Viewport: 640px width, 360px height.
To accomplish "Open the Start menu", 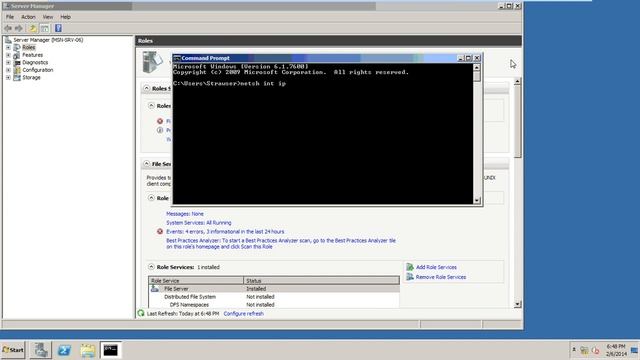I will (x=13, y=350).
